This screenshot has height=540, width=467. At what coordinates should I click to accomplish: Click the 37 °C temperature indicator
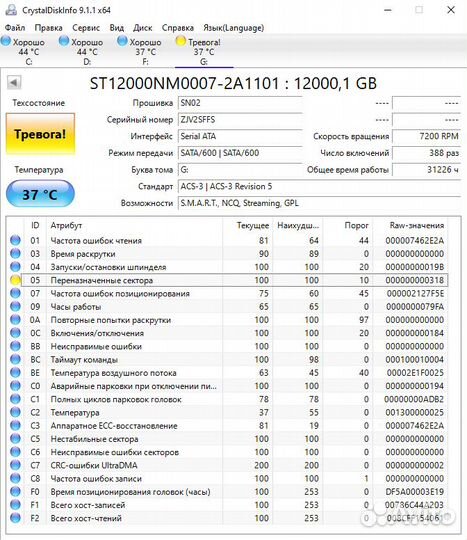[40, 194]
